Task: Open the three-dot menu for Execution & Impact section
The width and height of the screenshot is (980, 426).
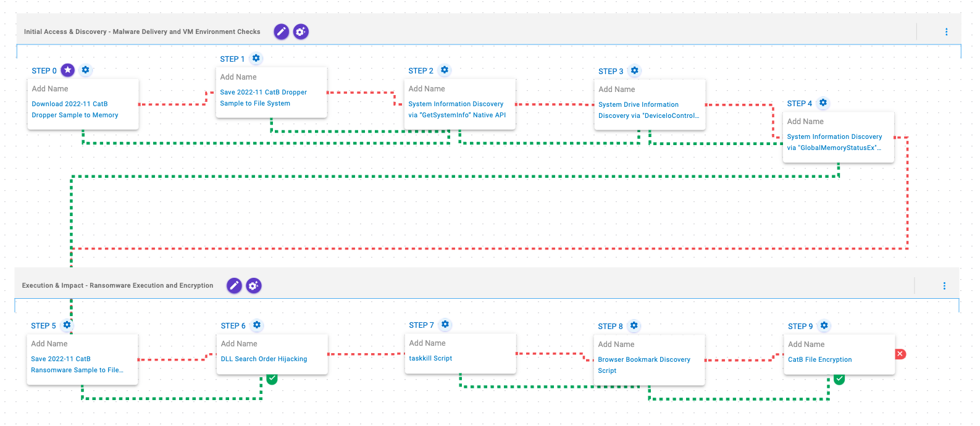Action: pos(944,285)
